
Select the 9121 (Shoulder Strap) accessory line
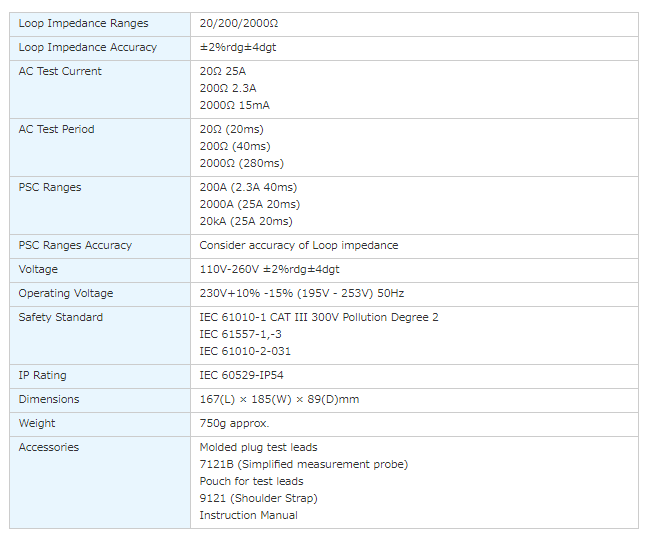pyautogui.click(x=258, y=498)
